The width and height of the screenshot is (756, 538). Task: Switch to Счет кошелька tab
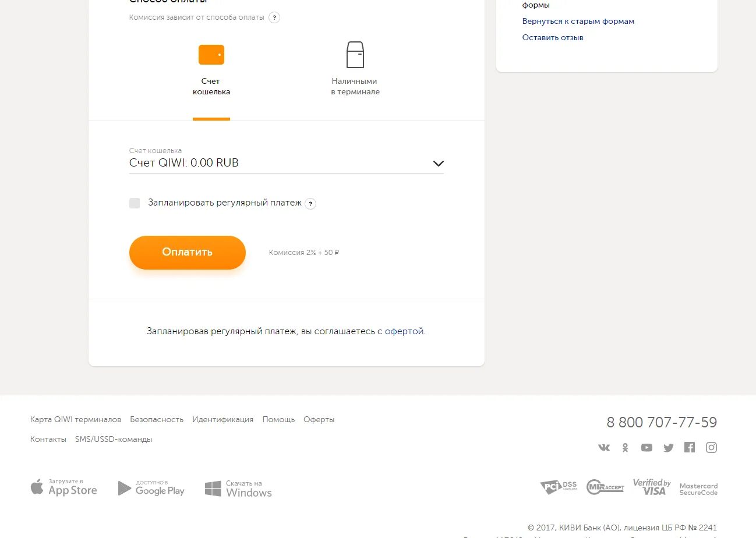pyautogui.click(x=211, y=86)
